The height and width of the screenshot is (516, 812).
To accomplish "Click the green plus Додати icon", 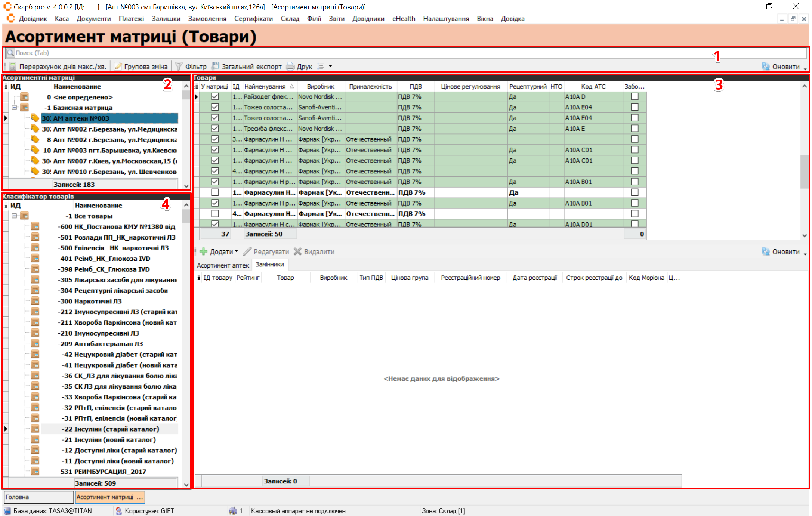I will coord(204,251).
